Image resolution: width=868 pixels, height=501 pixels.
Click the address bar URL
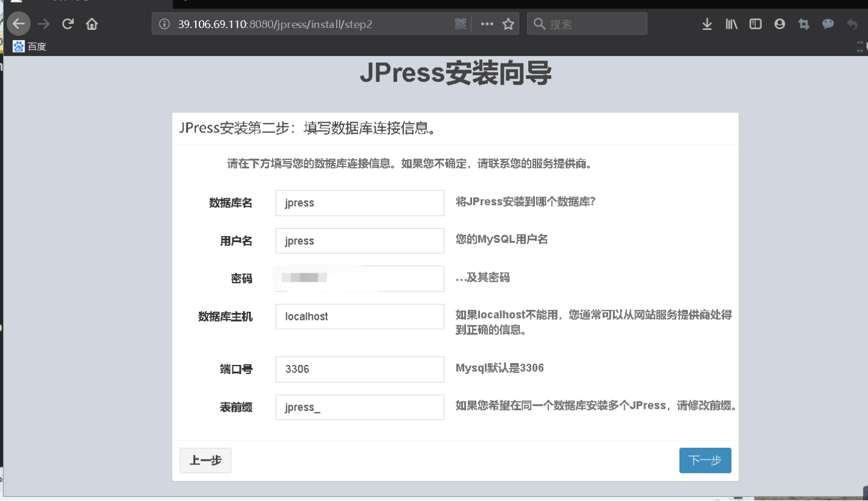(274, 24)
